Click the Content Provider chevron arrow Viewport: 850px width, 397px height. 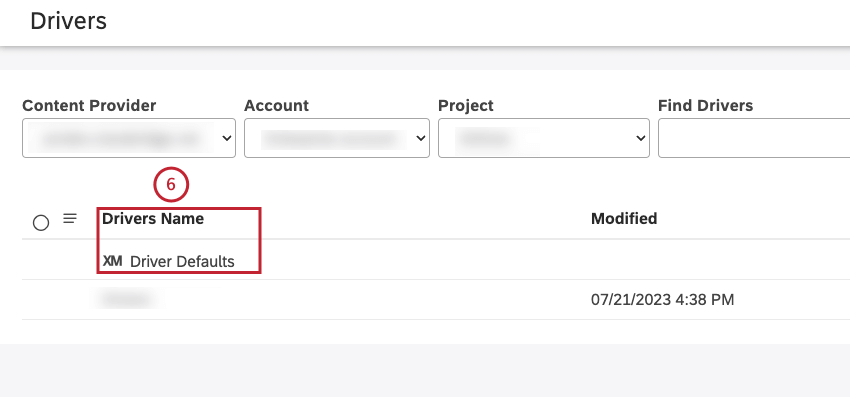(226, 139)
